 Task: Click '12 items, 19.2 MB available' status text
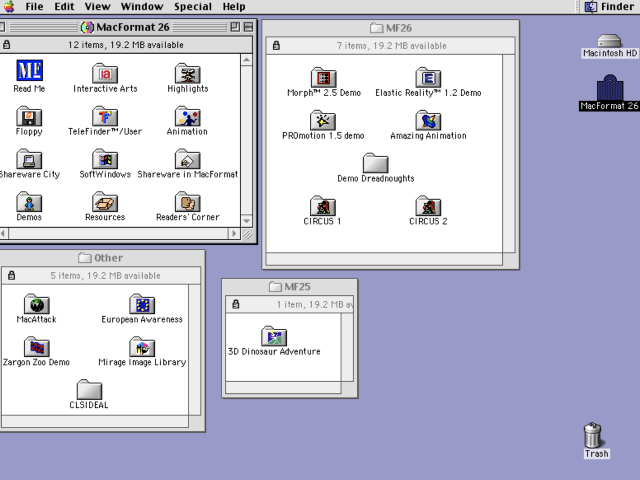click(x=126, y=45)
